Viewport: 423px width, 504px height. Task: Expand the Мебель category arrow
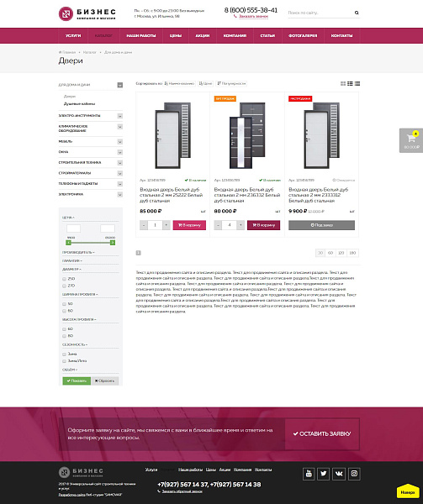119,142
